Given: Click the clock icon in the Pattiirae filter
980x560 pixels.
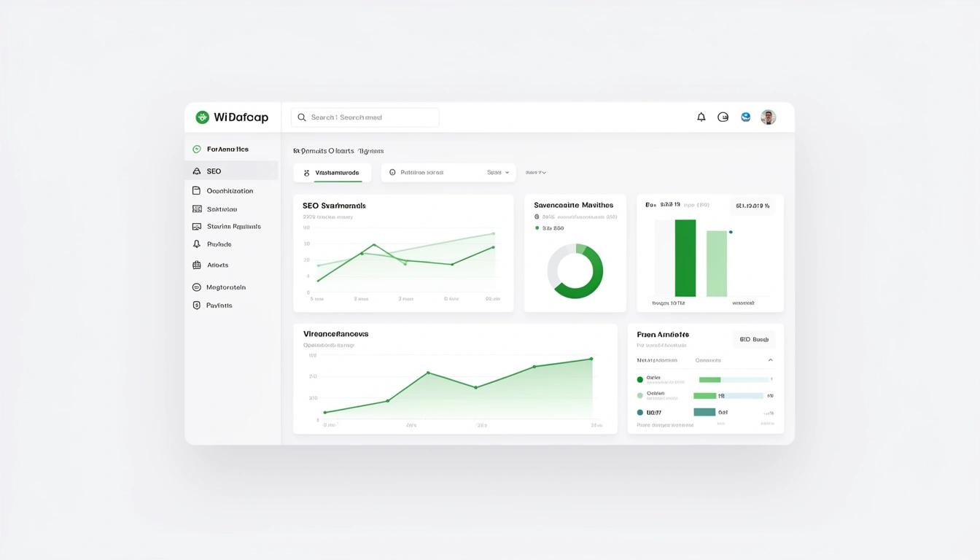Looking at the screenshot, I should 392,173.
